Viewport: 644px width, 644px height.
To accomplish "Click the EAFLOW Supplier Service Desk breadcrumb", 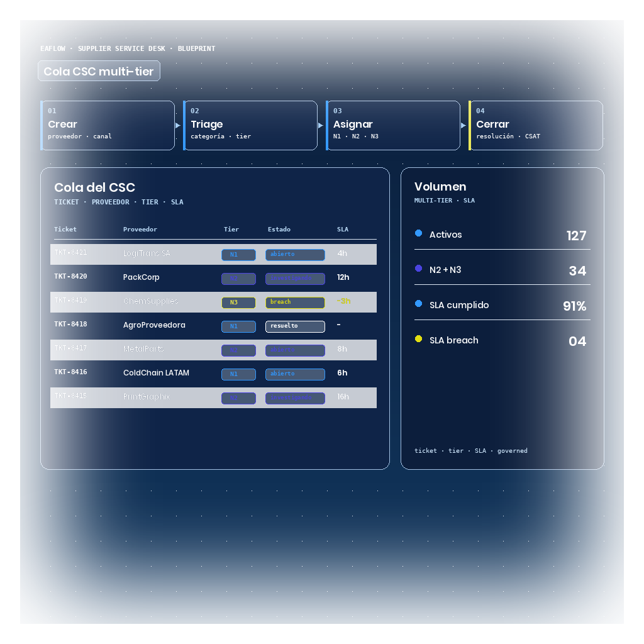I will pyautogui.click(x=127, y=48).
